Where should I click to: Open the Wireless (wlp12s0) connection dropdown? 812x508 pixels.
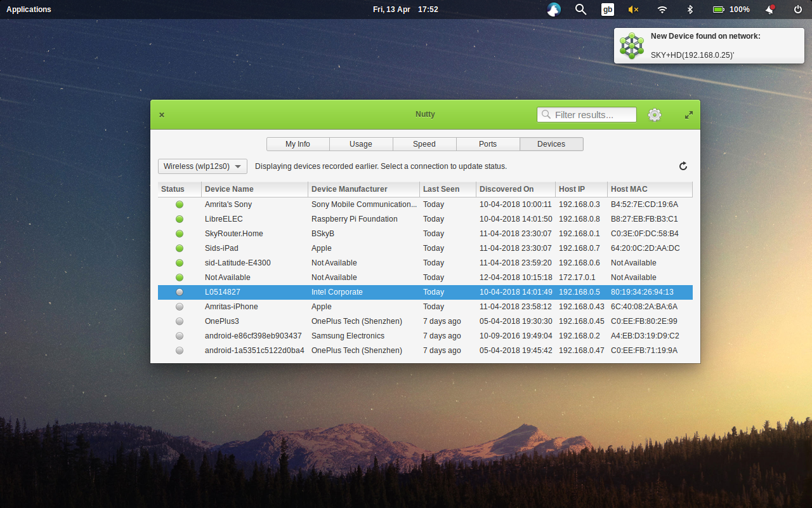(x=202, y=166)
